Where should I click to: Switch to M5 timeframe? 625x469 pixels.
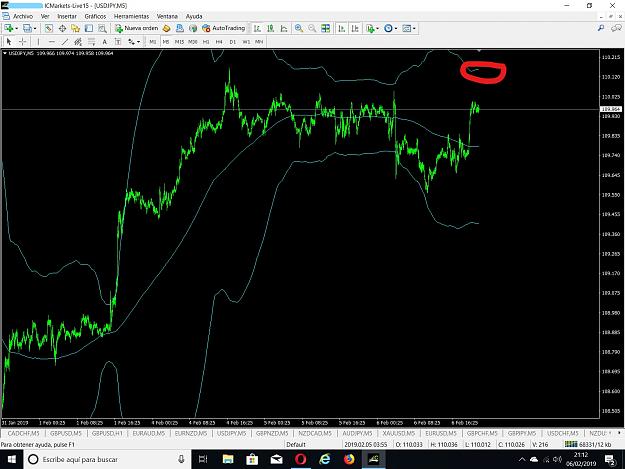tap(166, 42)
